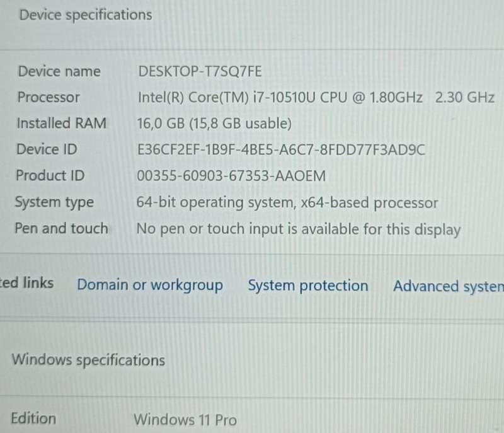Select the Windows specifications heading

(88, 360)
